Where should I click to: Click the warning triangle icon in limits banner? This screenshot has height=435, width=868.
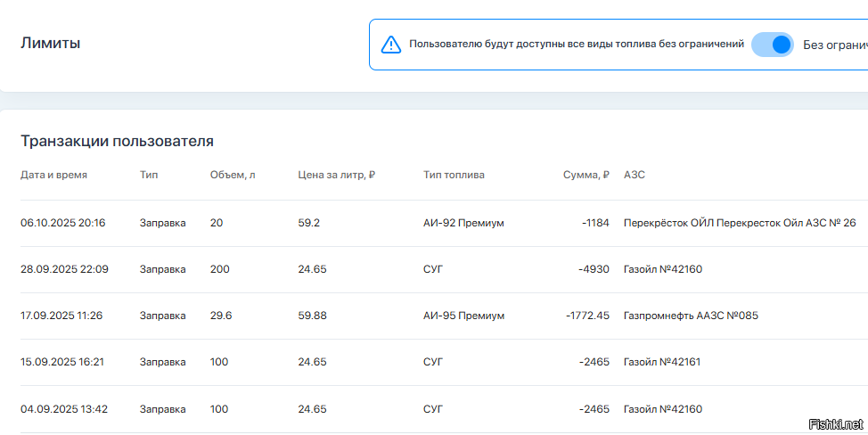390,45
